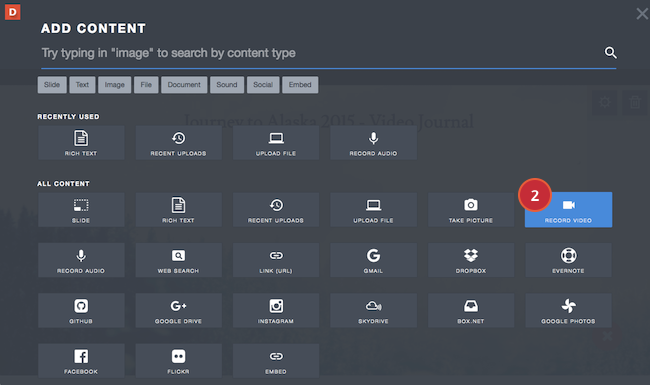Open Recent Uploads in All Content
Screen dimensions: 650x385
pyautogui.click(x=276, y=210)
